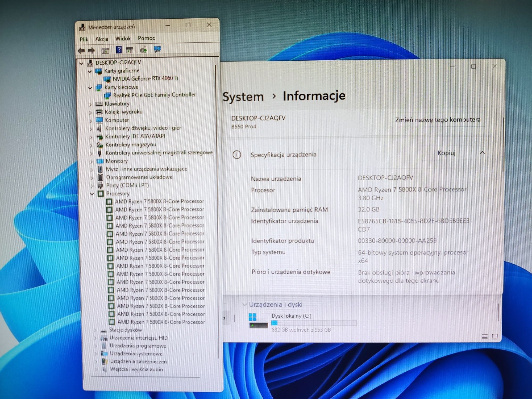Viewport: 532px width, 399px height.
Task: Click the show/hide console tree toolbar icon
Action: [x=105, y=50]
